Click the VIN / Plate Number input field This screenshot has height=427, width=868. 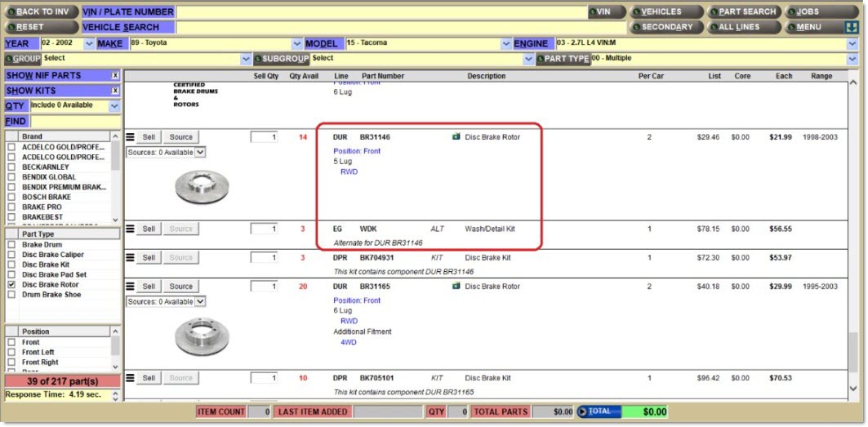380,11
